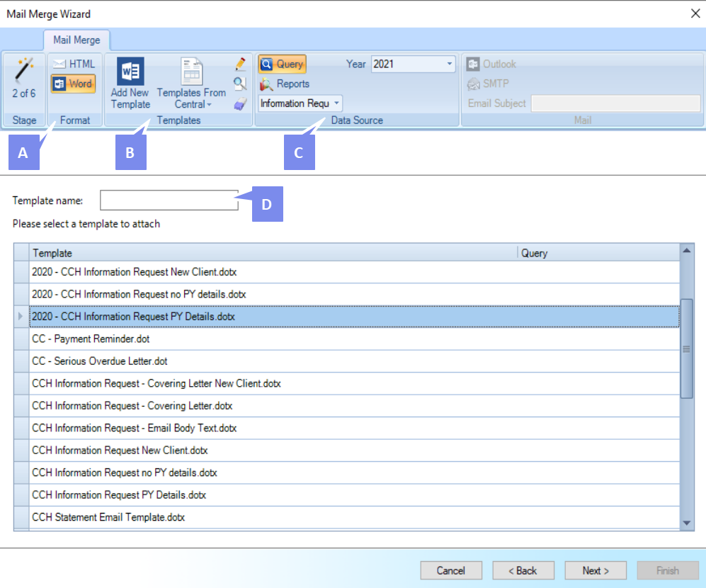Select CC - Serious Overdue Letter.dot template
The image size is (706, 588).
(354, 361)
